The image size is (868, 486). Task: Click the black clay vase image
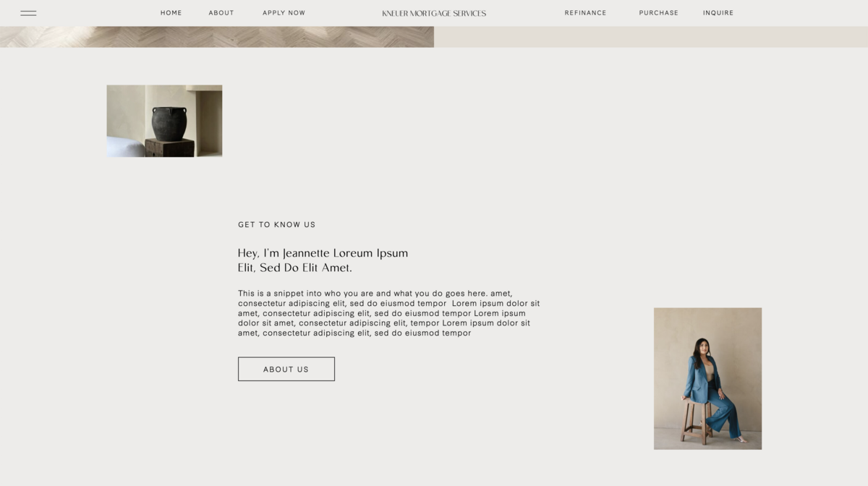164,121
